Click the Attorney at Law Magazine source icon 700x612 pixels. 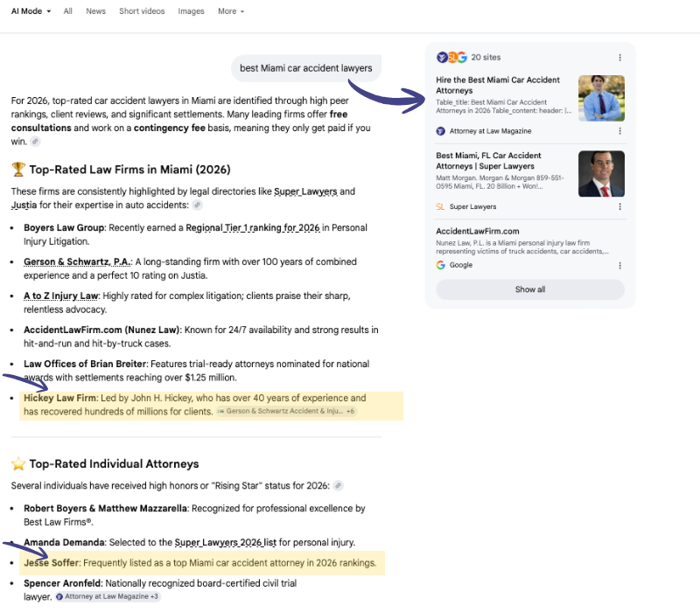coord(441,131)
